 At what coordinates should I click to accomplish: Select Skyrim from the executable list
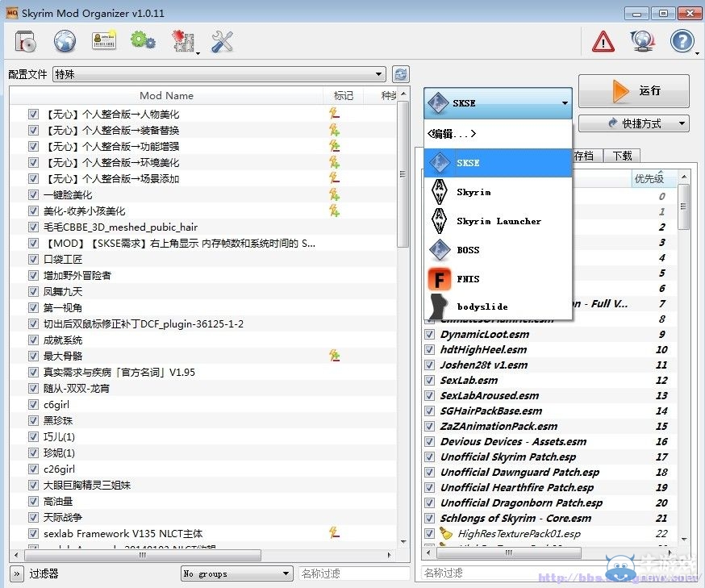(498, 192)
